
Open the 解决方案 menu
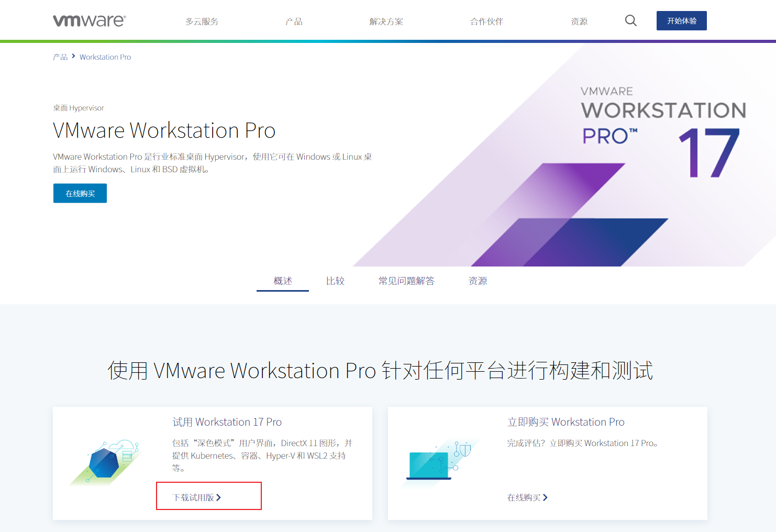tap(386, 21)
